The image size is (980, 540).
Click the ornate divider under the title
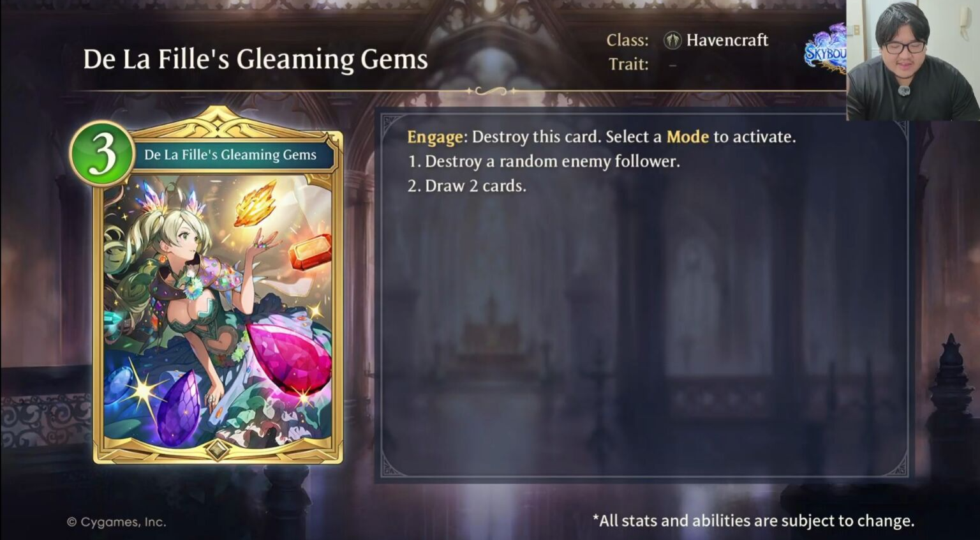click(491, 91)
